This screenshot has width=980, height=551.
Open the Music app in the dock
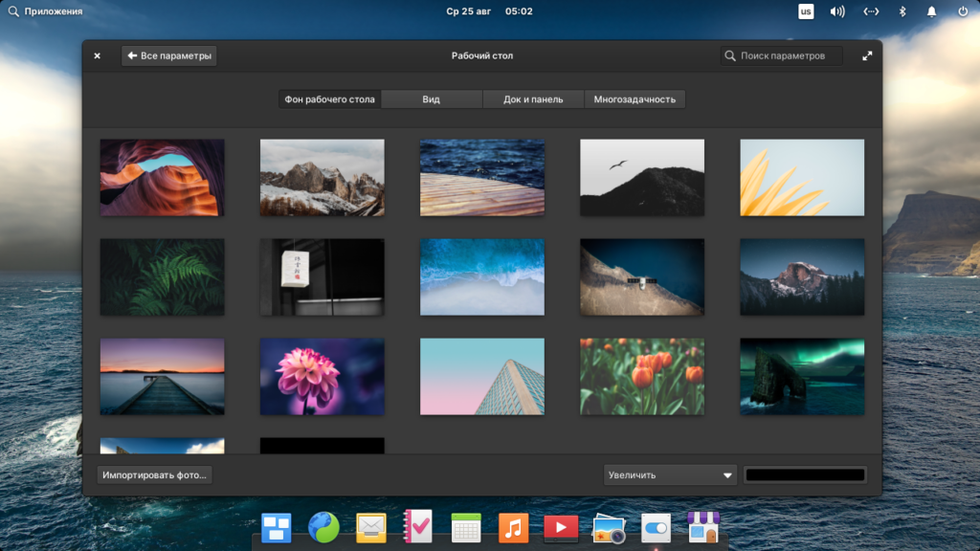tap(513, 527)
